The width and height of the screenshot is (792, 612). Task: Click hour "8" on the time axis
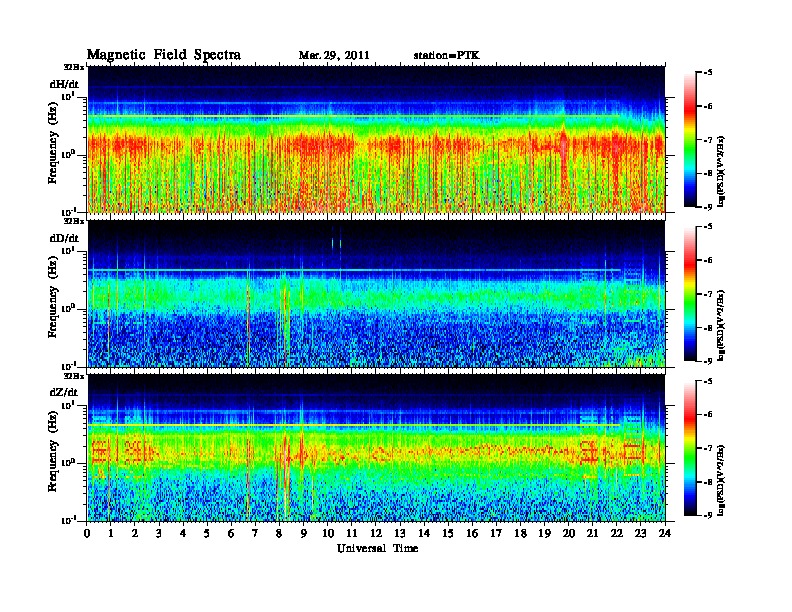click(279, 533)
